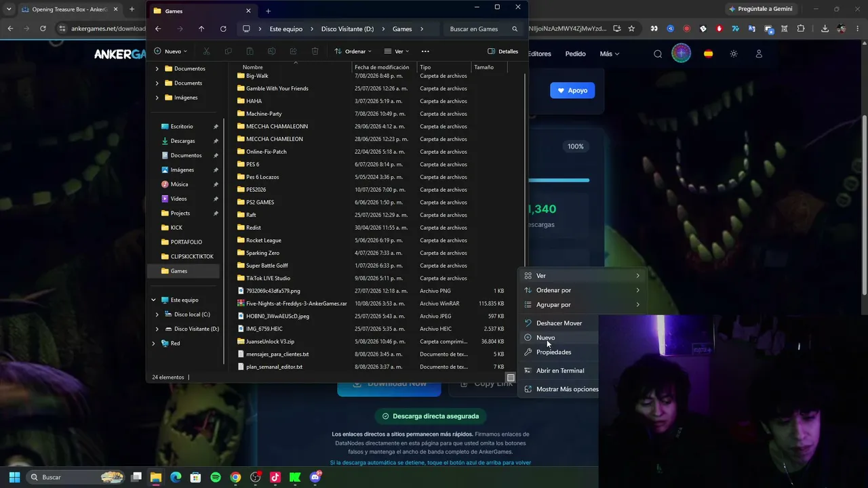Sort files by the Nombre column header
Image resolution: width=868 pixels, height=488 pixels.
(252, 67)
